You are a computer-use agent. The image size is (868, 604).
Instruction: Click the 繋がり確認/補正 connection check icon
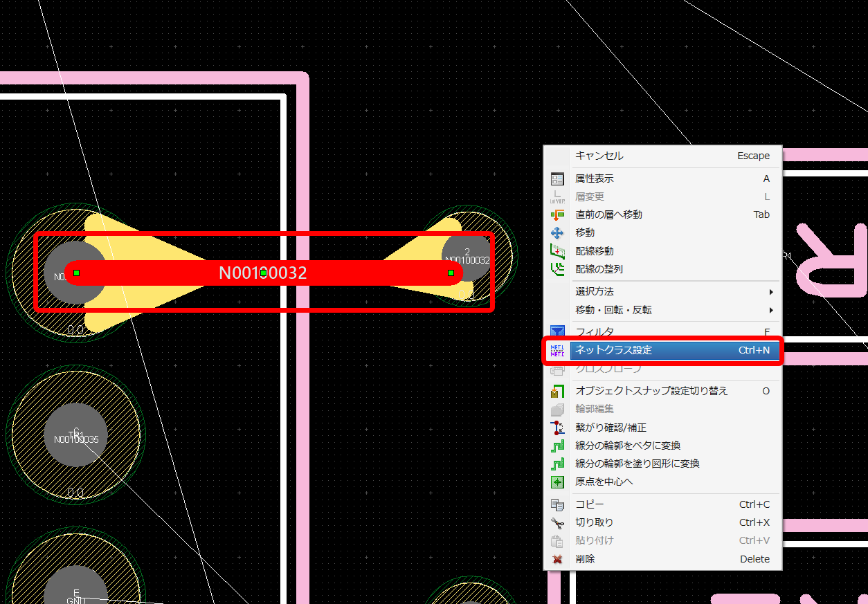click(x=557, y=428)
